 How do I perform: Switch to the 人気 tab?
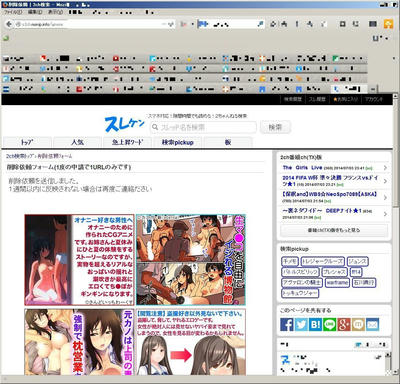pos(77,142)
